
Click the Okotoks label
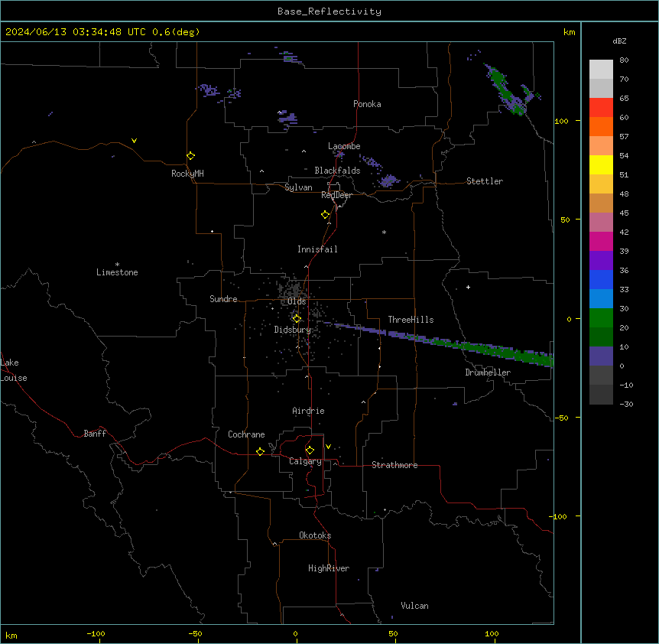point(315,535)
